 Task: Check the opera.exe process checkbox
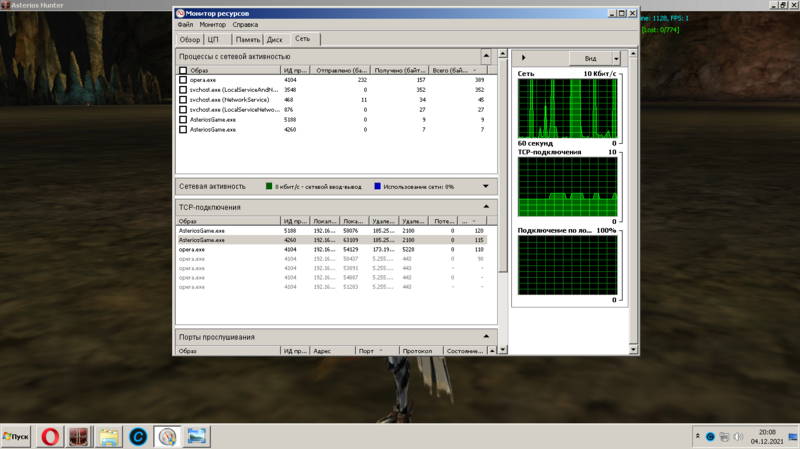pos(183,80)
